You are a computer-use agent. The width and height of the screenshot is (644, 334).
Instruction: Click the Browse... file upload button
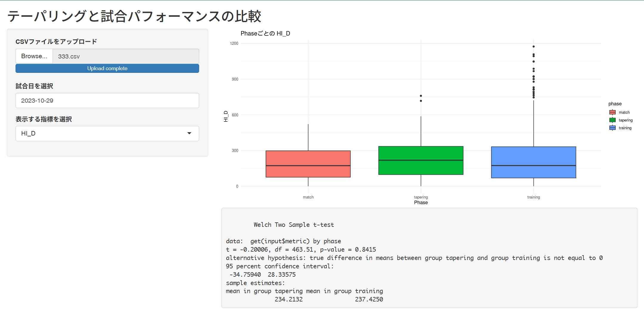pos(34,56)
